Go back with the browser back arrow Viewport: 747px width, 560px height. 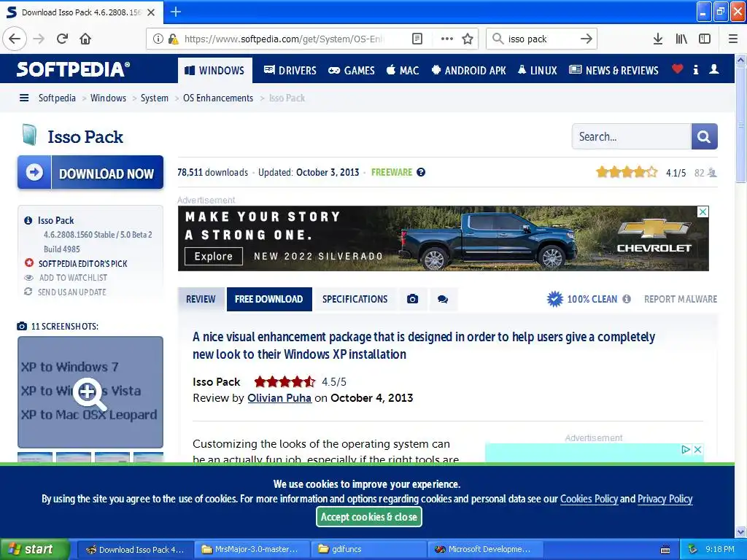click(15, 39)
